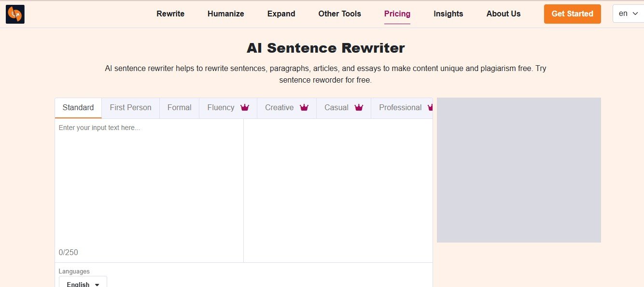Open the Insights link
The width and height of the screenshot is (644, 287).
(448, 14)
